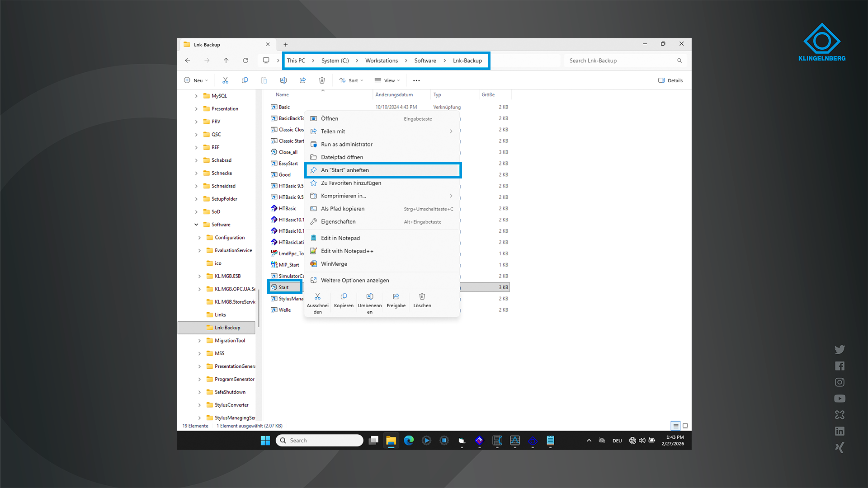The height and width of the screenshot is (488, 868).
Task: Click Ausschneiden icon in context menu
Action: [317, 296]
